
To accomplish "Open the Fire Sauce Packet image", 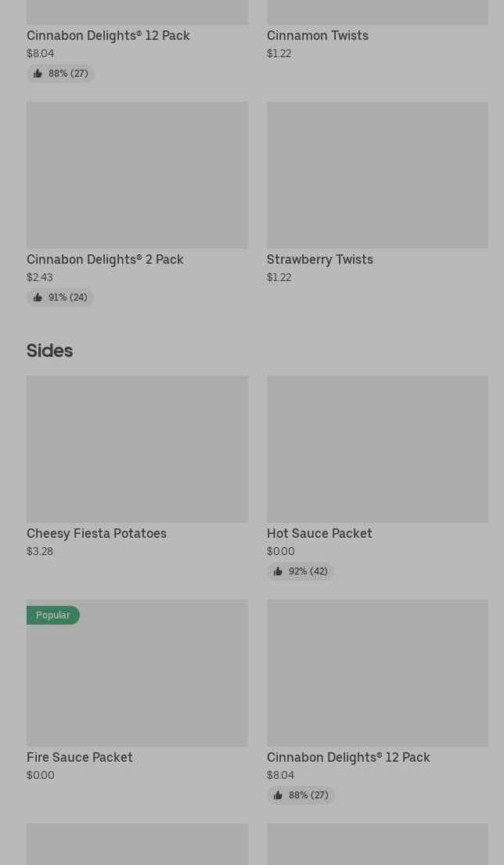I will (137, 681).
